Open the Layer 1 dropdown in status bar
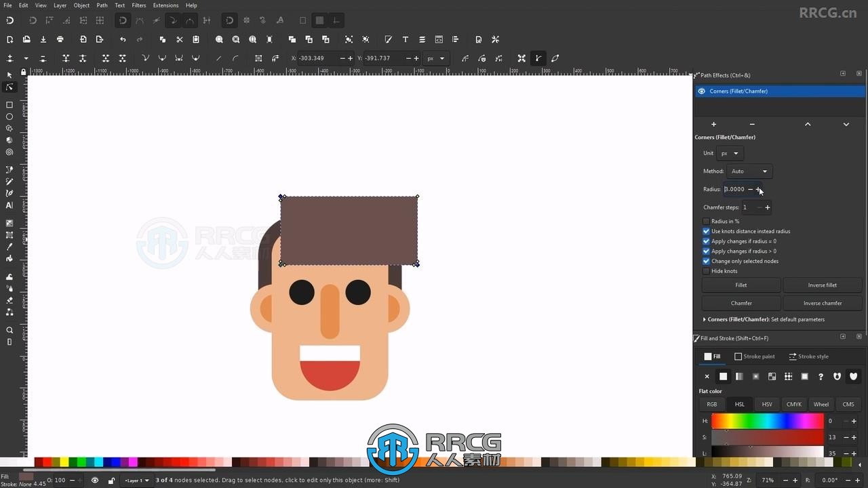The image size is (868, 488). [136, 480]
